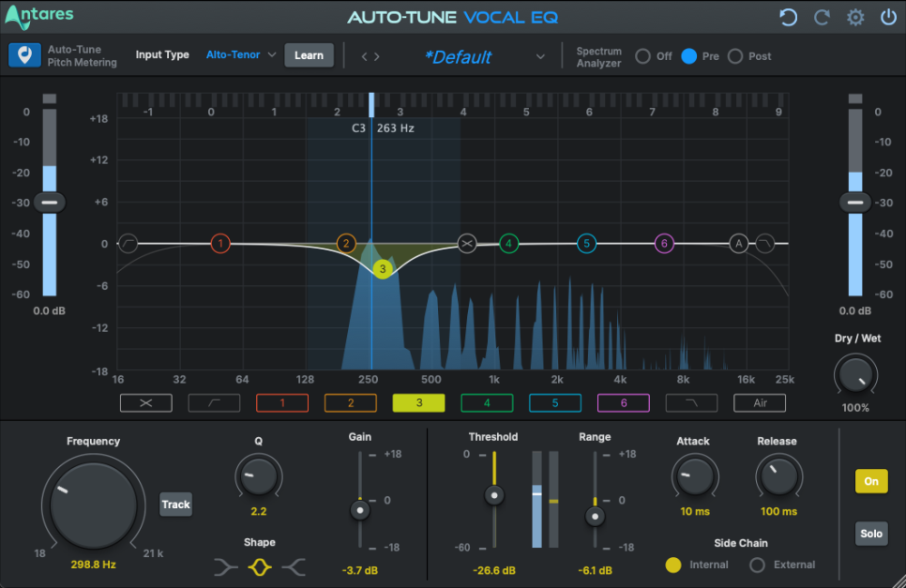The image size is (906, 588).
Task: Click the Q value 2.2
Action: point(258,511)
